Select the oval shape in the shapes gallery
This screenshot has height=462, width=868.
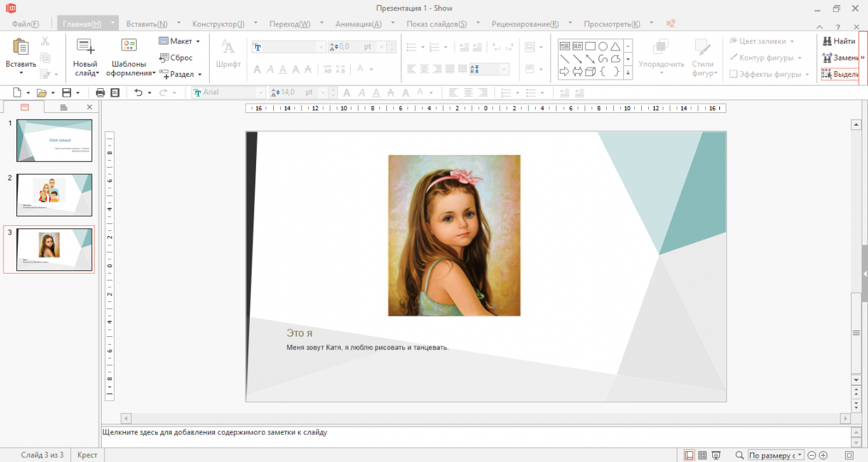(x=603, y=46)
